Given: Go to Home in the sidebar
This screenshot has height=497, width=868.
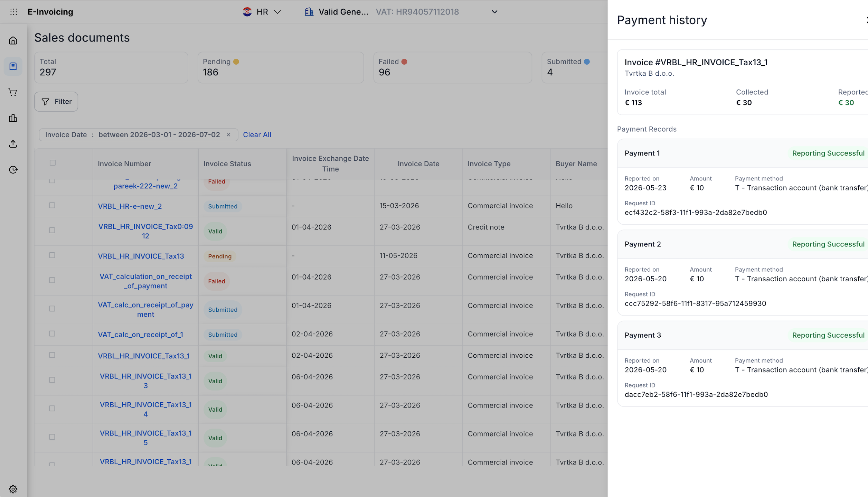Looking at the screenshot, I should tap(13, 40).
